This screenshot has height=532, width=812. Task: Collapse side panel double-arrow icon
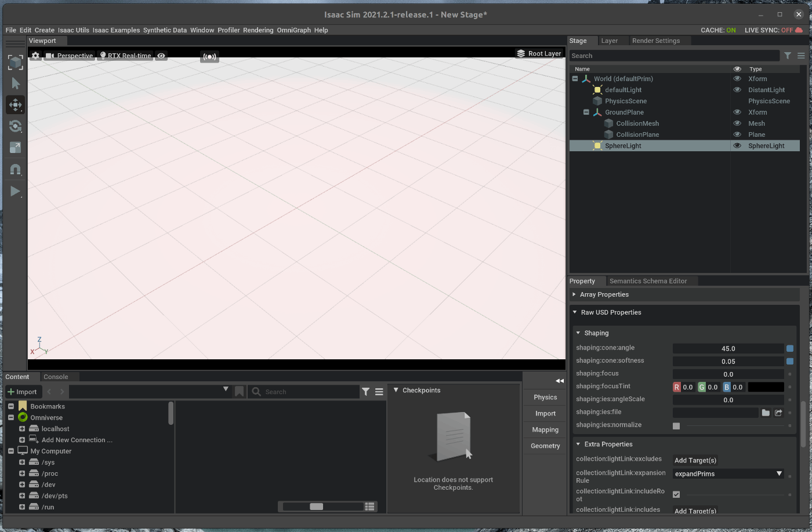tap(559, 381)
